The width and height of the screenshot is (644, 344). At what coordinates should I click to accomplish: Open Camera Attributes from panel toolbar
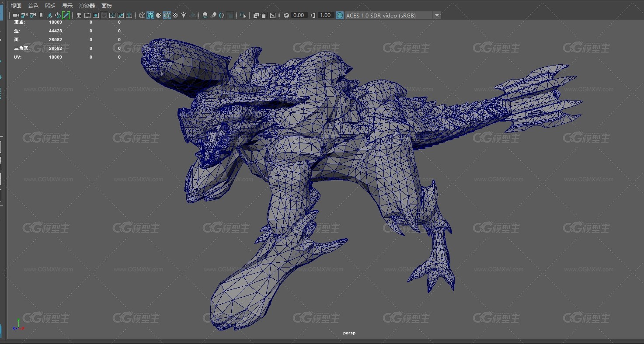[32, 15]
